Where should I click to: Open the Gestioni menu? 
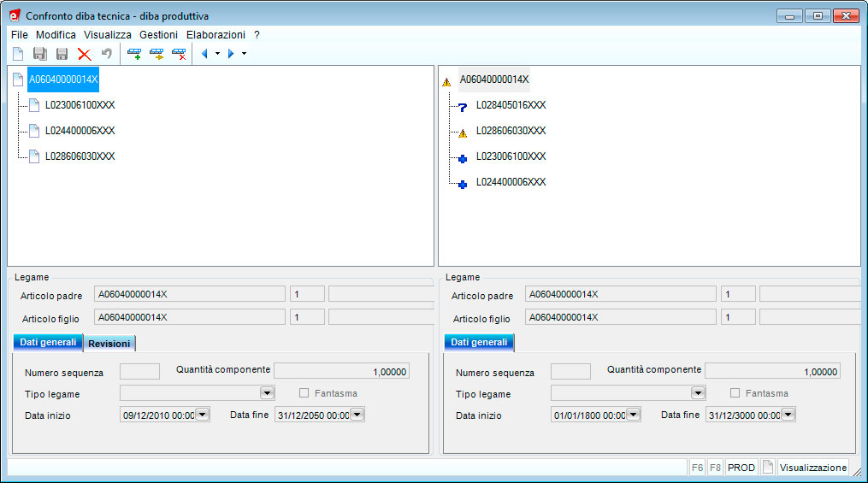click(158, 35)
